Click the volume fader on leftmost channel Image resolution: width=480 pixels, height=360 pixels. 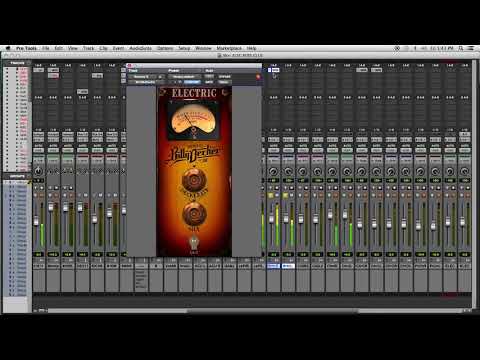pyautogui.click(x=36, y=221)
